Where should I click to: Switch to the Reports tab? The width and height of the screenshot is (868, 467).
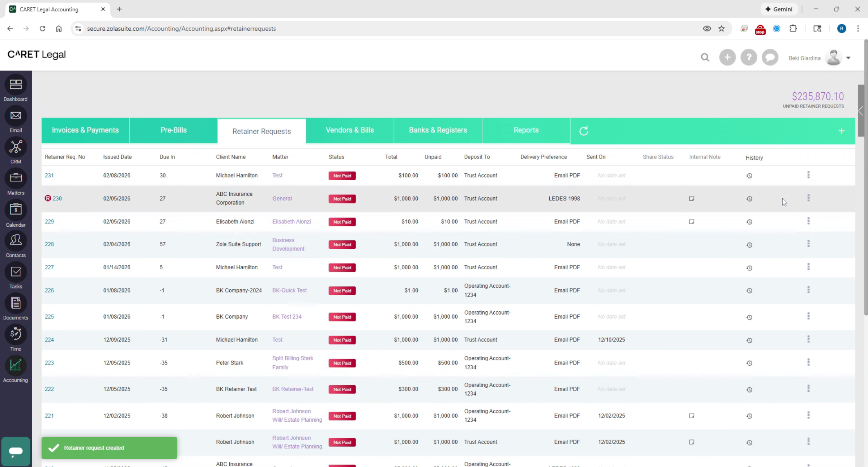click(526, 130)
